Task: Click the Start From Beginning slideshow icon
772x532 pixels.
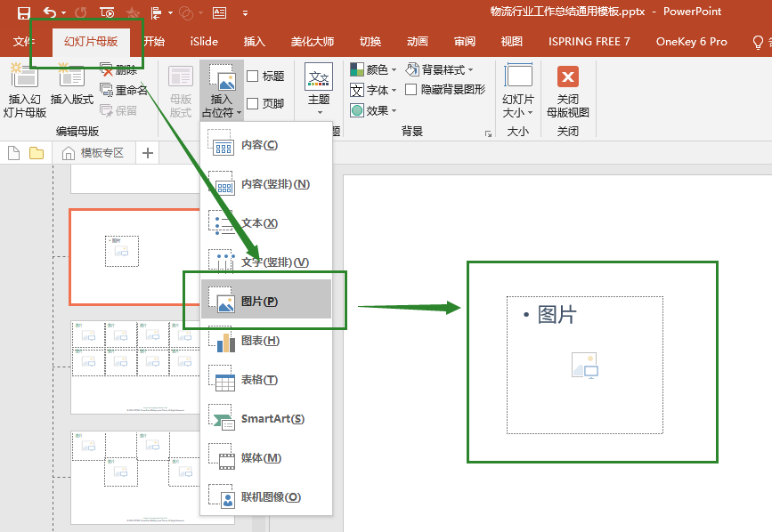Action: [106, 12]
